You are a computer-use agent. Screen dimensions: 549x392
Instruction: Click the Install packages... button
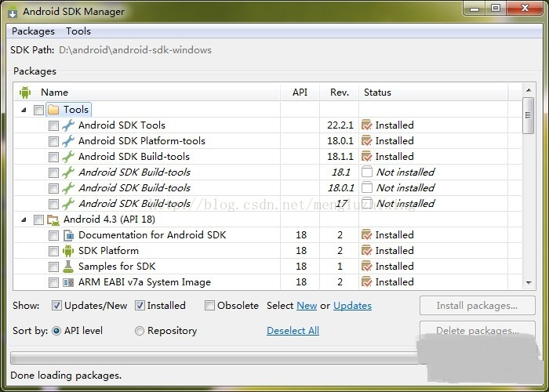[477, 306]
